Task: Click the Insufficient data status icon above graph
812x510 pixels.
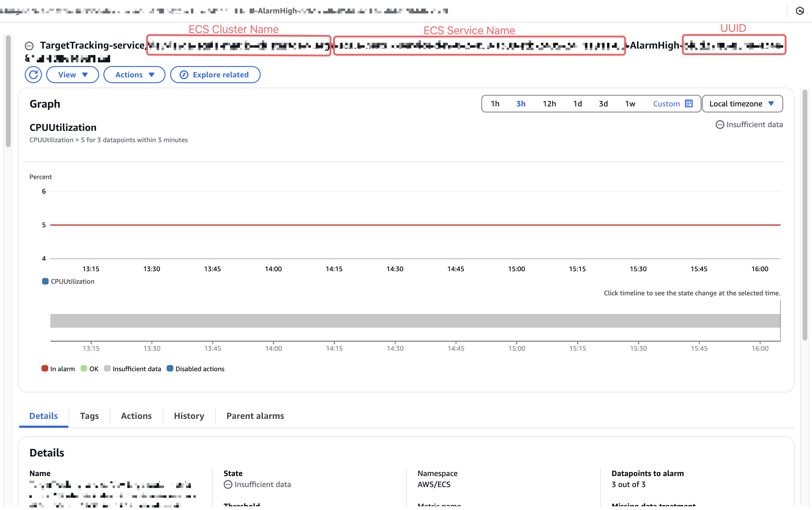Action: pyautogui.click(x=720, y=125)
